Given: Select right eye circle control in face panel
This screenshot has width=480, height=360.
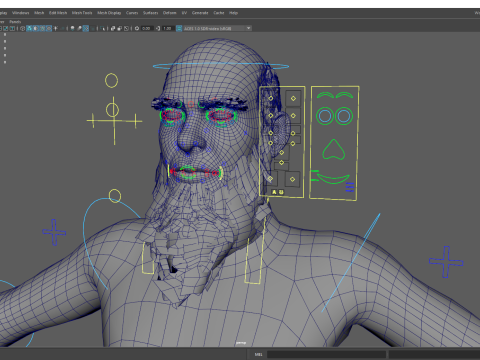Looking at the screenshot, I should tap(344, 116).
